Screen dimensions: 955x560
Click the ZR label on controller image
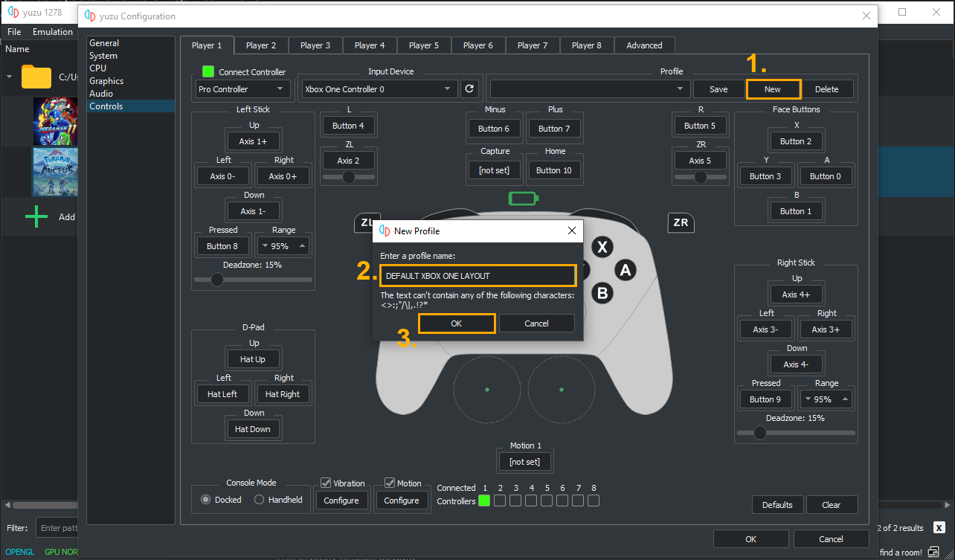tap(681, 222)
